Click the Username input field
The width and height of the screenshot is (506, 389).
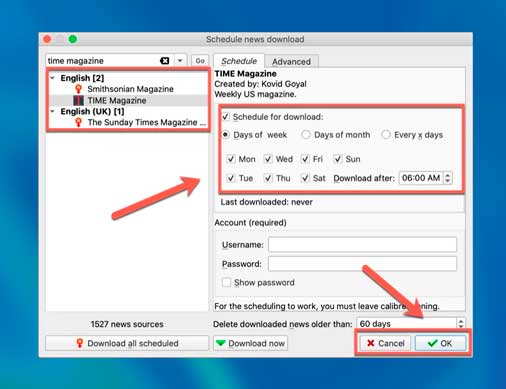click(x=362, y=245)
